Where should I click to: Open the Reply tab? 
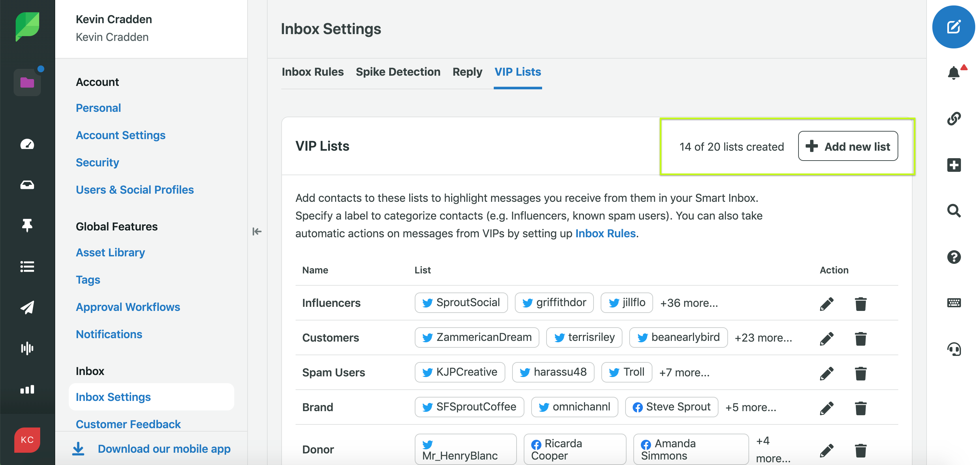tap(467, 72)
